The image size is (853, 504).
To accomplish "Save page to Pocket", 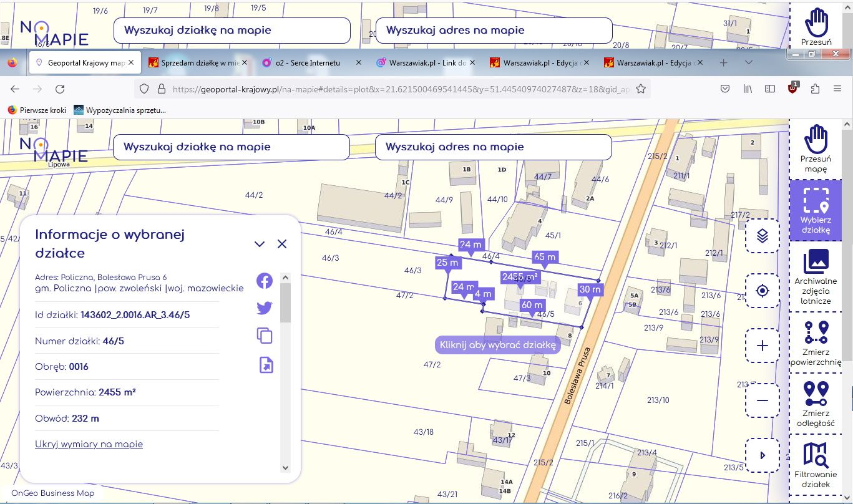I will (725, 89).
